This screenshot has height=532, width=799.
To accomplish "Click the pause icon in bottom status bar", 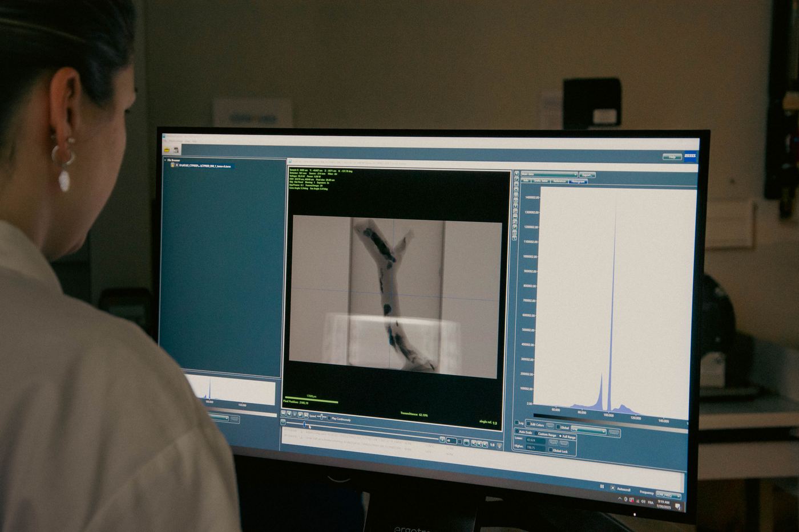I will (x=602, y=486).
